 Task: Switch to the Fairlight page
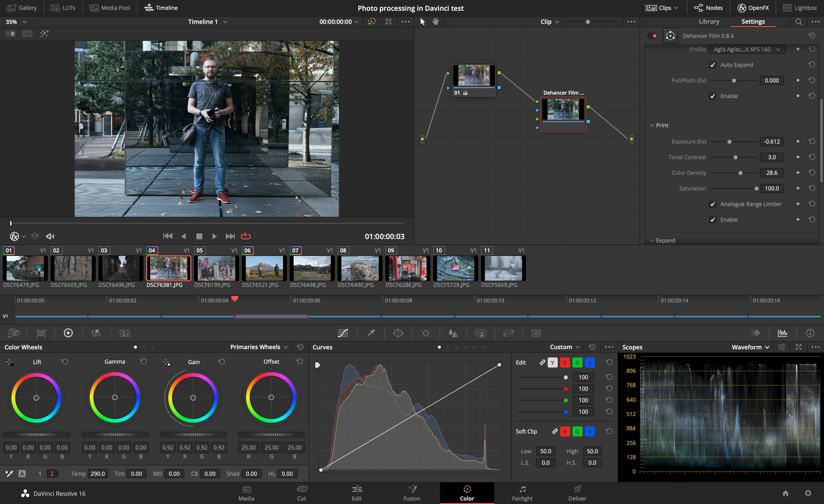[522, 493]
